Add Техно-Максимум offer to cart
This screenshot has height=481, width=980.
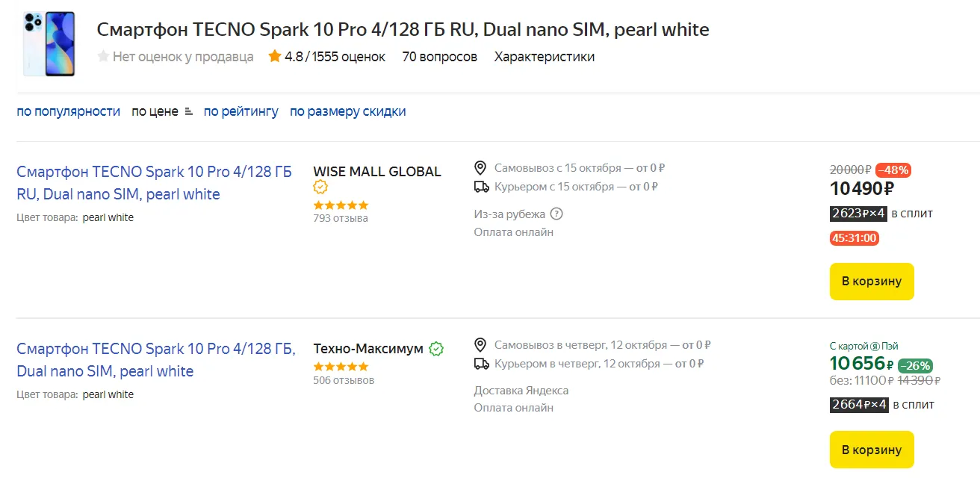pos(871,450)
